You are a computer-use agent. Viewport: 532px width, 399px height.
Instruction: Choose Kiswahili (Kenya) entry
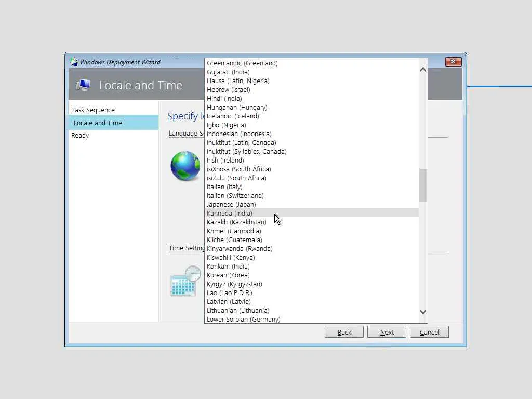(x=312, y=257)
